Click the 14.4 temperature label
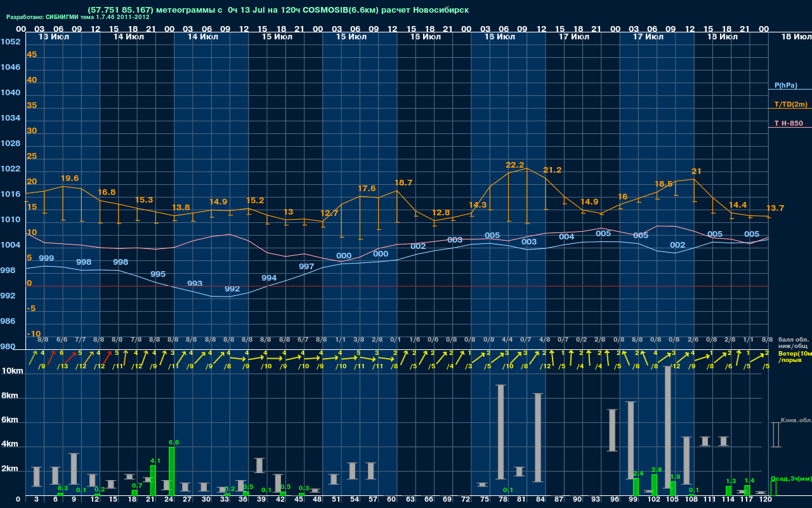The height and width of the screenshot is (508, 812). pos(738,205)
